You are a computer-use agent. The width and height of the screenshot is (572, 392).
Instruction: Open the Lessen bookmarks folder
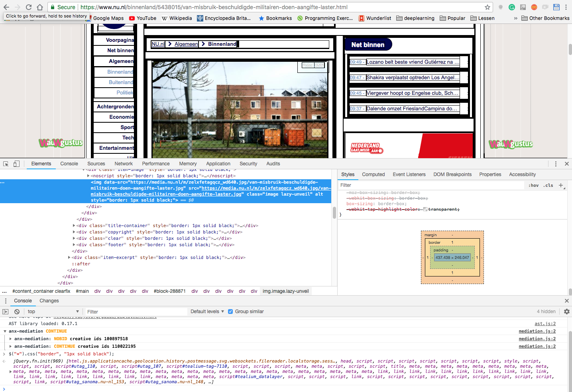point(482,18)
